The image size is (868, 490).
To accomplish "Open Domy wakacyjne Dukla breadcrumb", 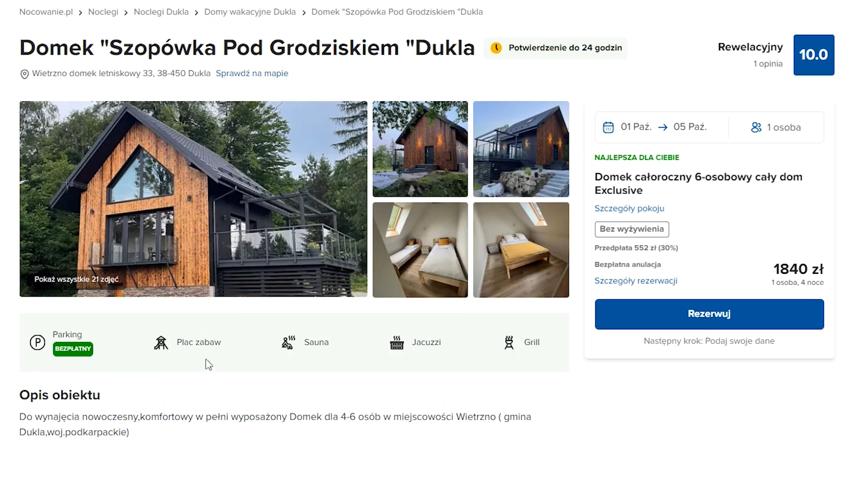I will coord(250,12).
